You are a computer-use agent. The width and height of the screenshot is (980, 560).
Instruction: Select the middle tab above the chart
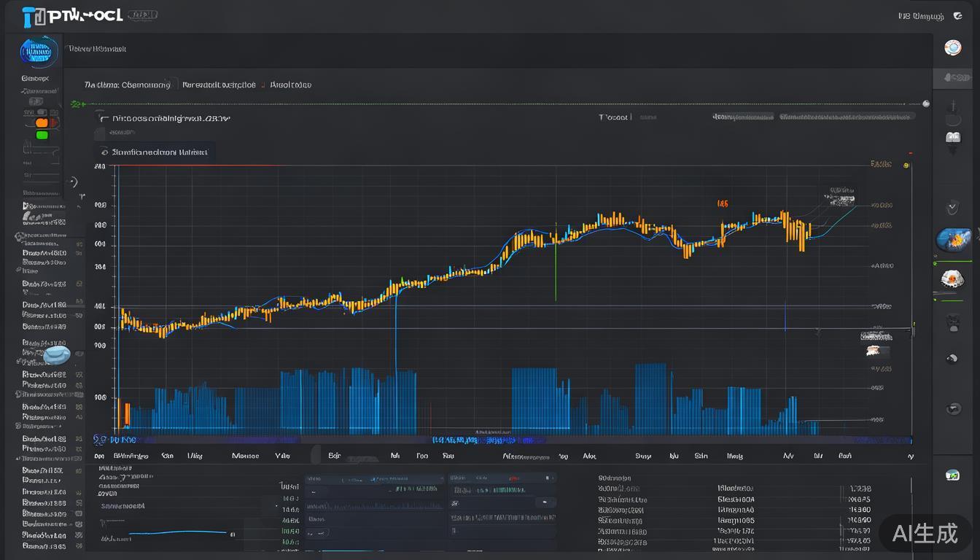[219, 85]
